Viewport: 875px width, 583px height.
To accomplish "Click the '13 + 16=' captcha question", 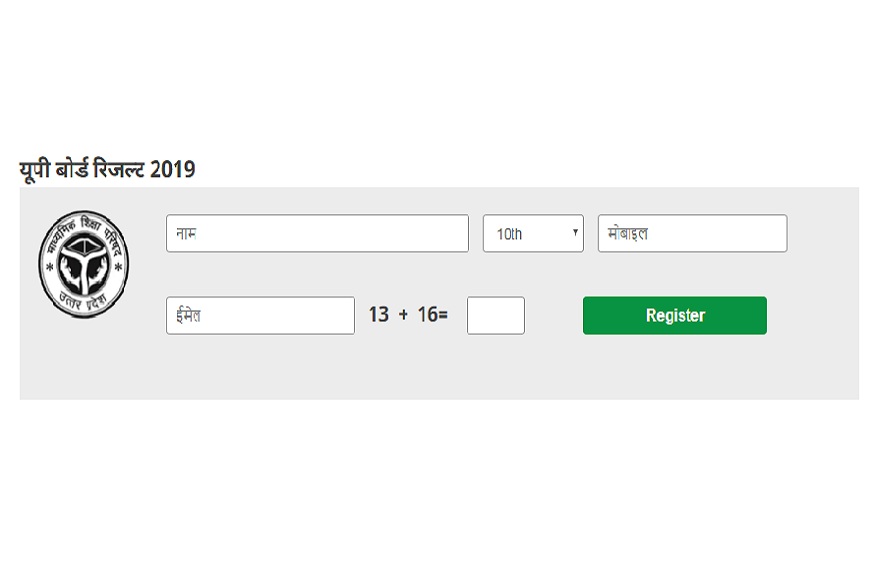I will [408, 315].
